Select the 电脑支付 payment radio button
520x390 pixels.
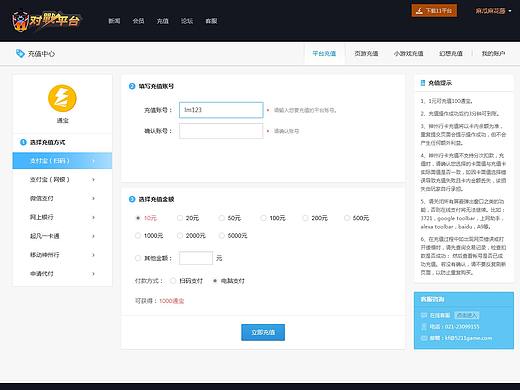tap(215, 281)
